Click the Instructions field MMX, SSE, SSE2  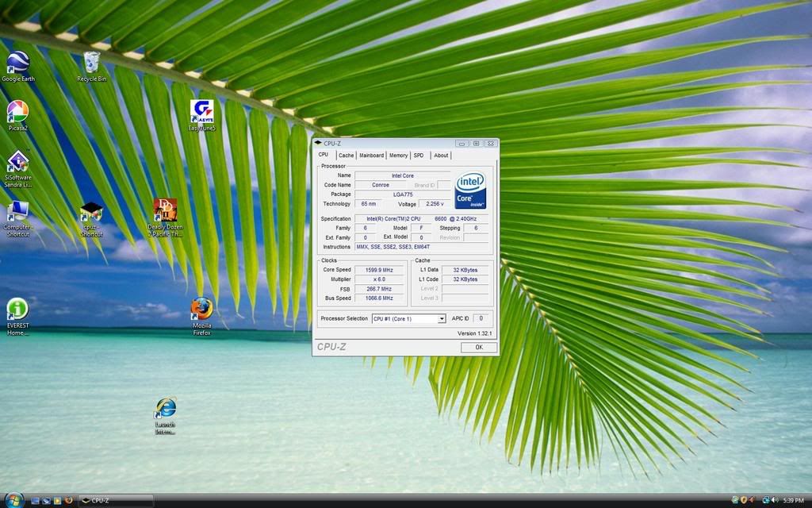421,247
